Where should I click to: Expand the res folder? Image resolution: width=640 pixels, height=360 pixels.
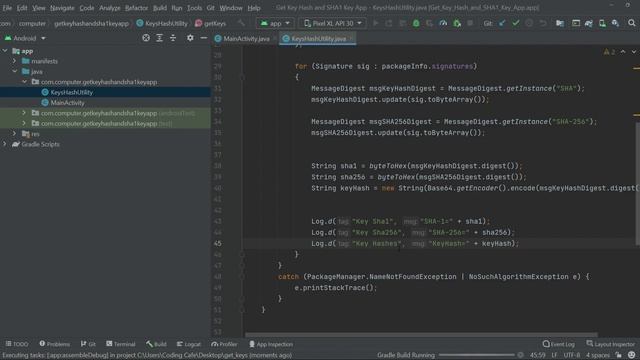pyautogui.click(x=15, y=134)
